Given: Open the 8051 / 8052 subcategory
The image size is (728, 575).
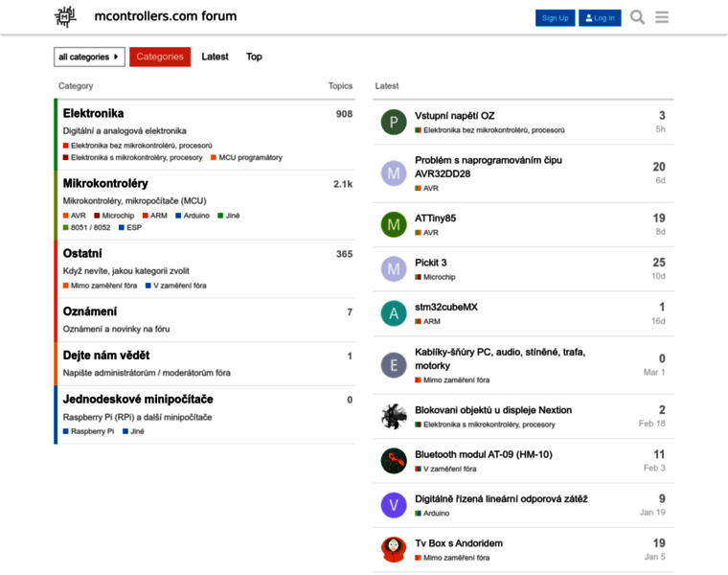Looking at the screenshot, I should click(x=86, y=227).
